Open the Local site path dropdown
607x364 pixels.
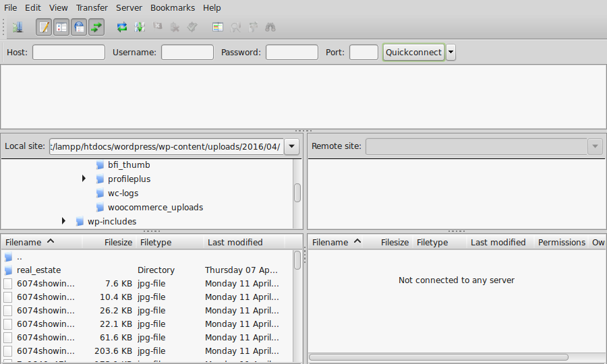pos(291,146)
